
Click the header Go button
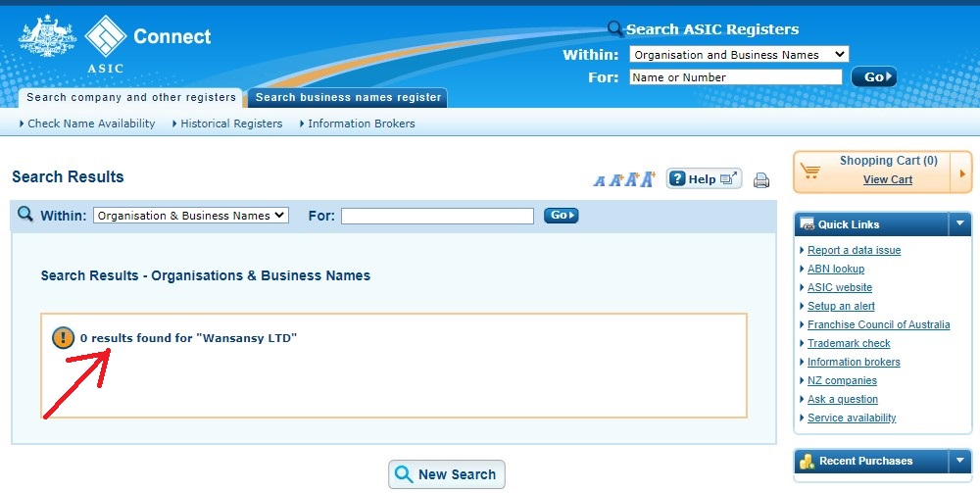point(874,76)
